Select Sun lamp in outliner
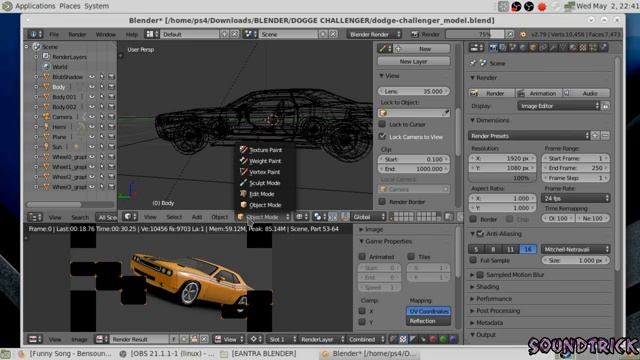The height and width of the screenshot is (360, 640). click(x=57, y=147)
